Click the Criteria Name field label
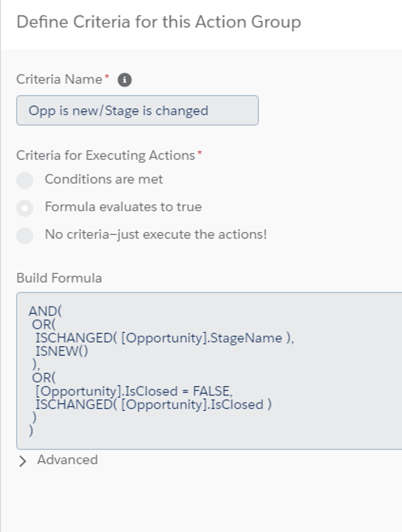The height and width of the screenshot is (532, 402). [x=59, y=80]
